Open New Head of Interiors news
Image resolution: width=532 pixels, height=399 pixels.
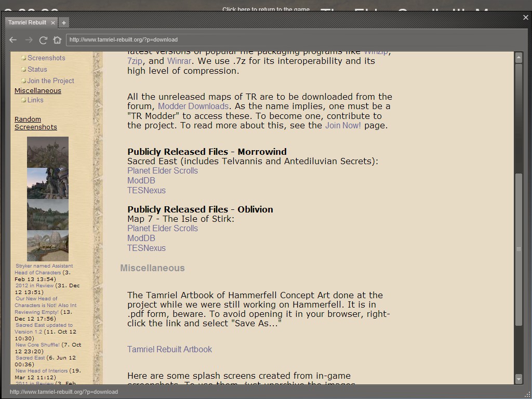tap(42, 371)
